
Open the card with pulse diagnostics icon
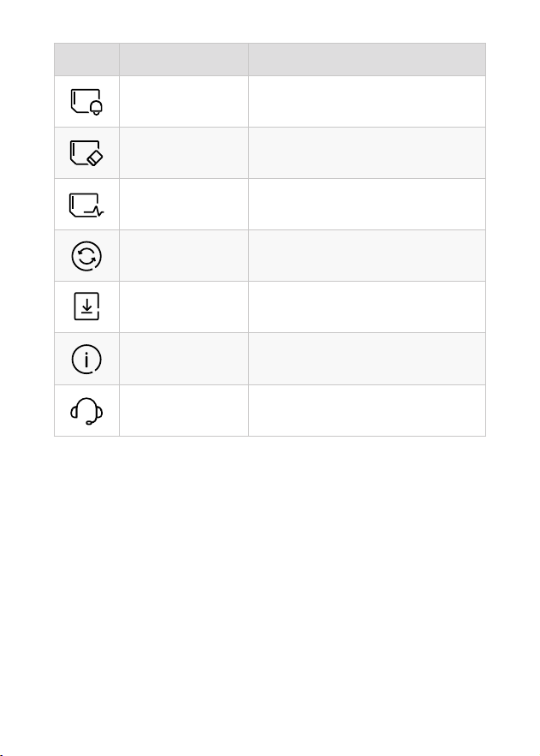tap(86, 205)
